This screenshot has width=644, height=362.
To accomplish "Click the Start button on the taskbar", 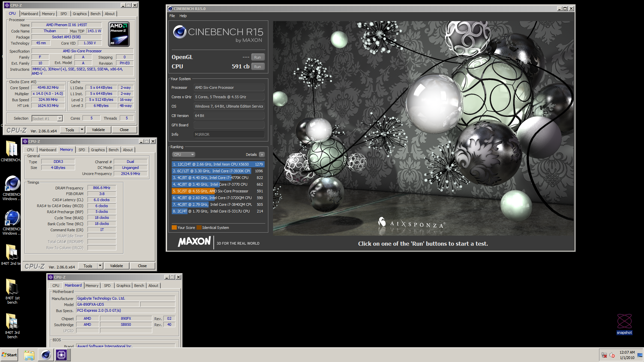I will (x=9, y=355).
